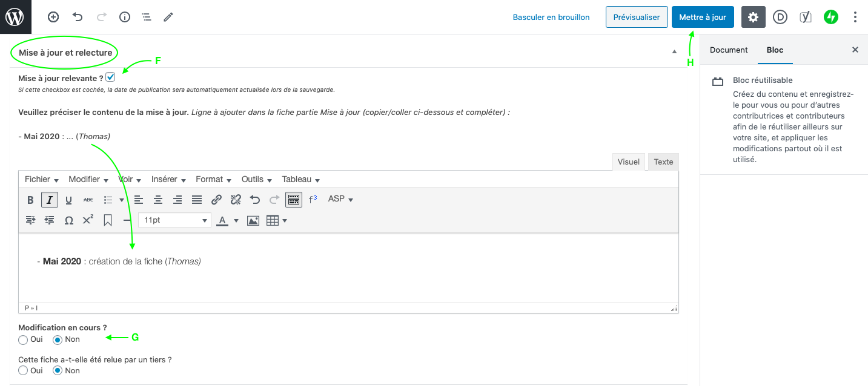This screenshot has height=386, width=868.
Task: Insert an image in the editor
Action: pyautogui.click(x=253, y=221)
